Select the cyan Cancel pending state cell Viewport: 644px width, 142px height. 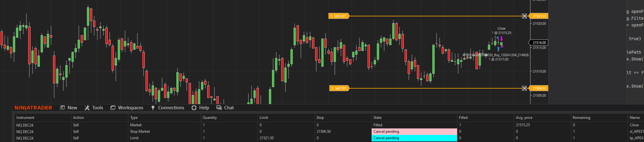pyautogui.click(x=415, y=138)
